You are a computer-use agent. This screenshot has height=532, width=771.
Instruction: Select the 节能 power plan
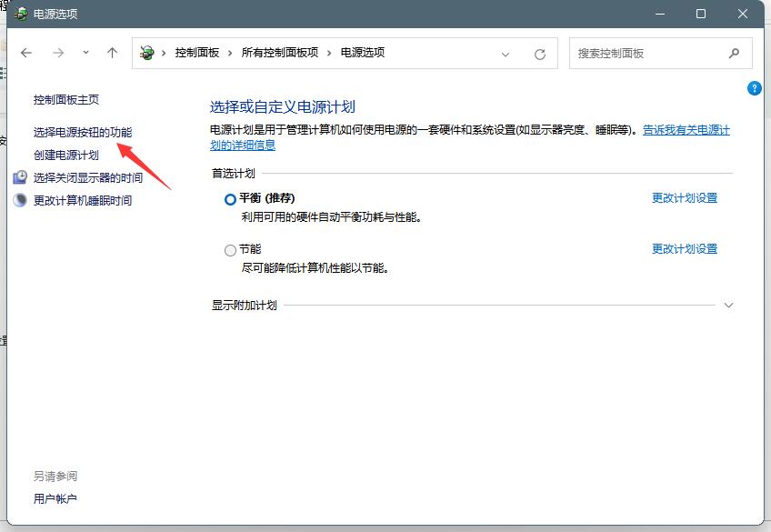coord(230,248)
